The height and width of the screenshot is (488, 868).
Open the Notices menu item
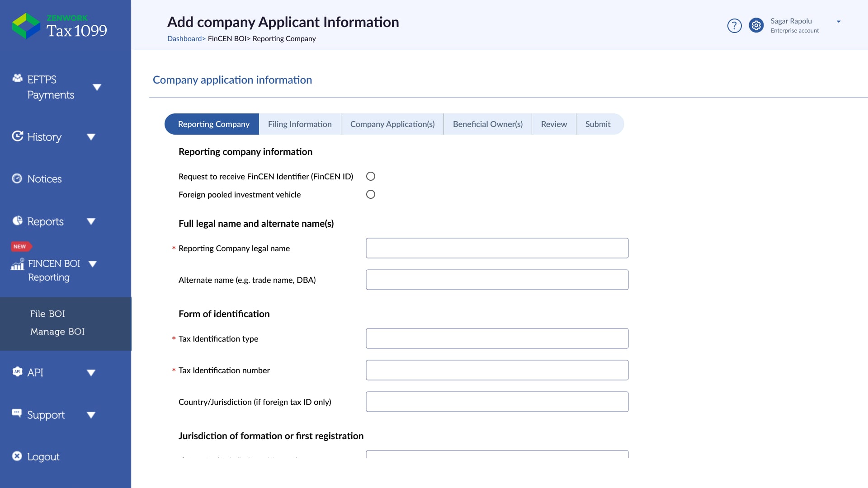44,179
